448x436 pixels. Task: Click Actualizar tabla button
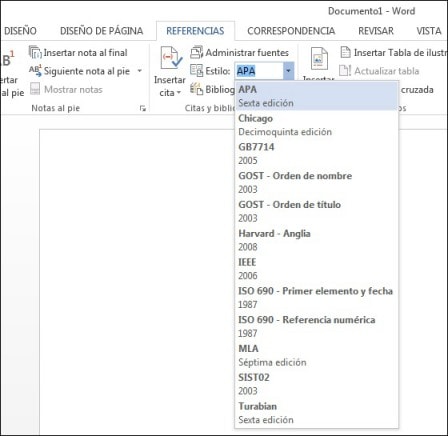379,71
